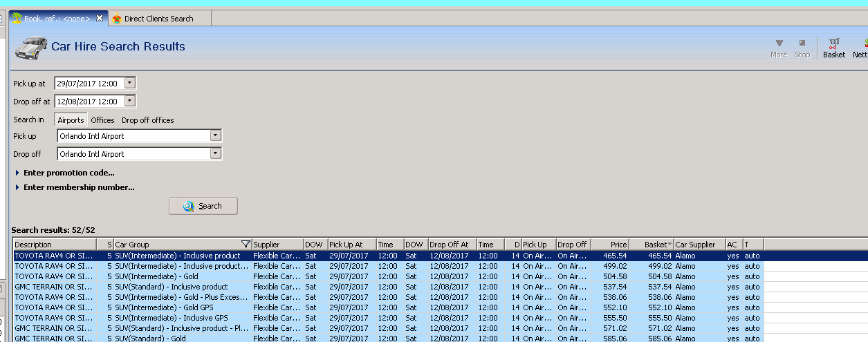Viewport: 868px width, 342px height.
Task: Click the Search results: 52/52 label
Action: tap(53, 229)
